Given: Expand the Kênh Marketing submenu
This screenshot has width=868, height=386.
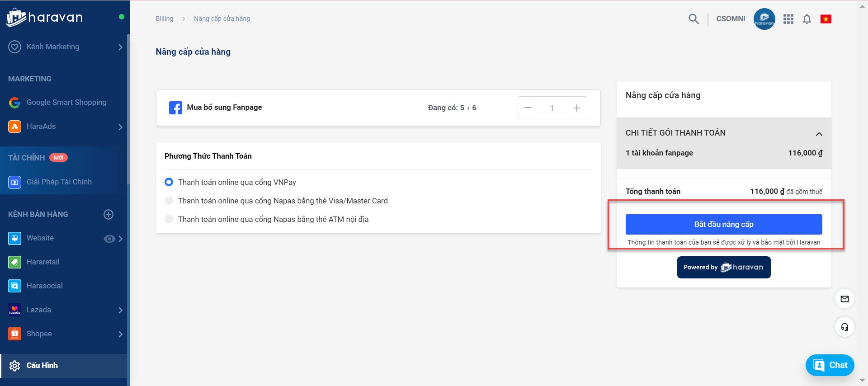Looking at the screenshot, I should point(120,47).
